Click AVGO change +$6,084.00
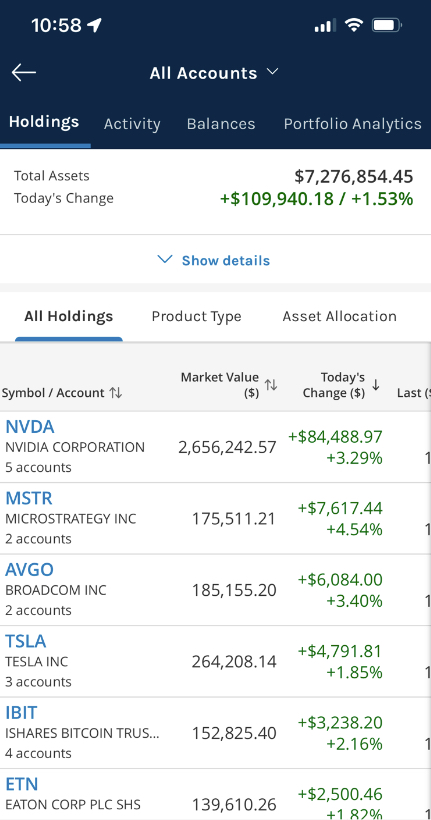The image size is (431, 820). 340,580
